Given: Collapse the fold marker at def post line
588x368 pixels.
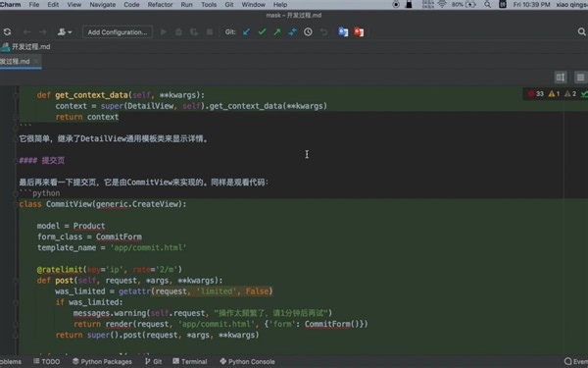Looking at the screenshot, I should [x=16, y=281].
